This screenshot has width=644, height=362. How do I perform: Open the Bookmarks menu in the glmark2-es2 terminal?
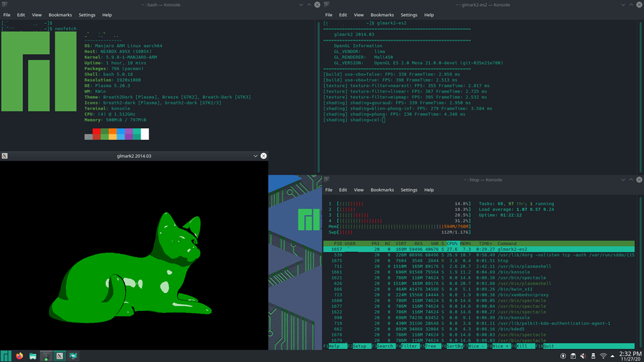[x=382, y=14]
